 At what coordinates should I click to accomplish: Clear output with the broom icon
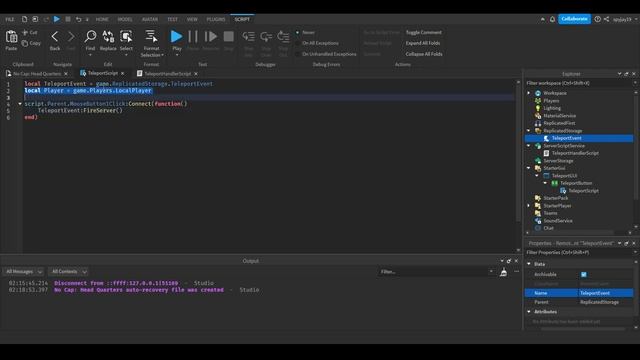coord(504,272)
